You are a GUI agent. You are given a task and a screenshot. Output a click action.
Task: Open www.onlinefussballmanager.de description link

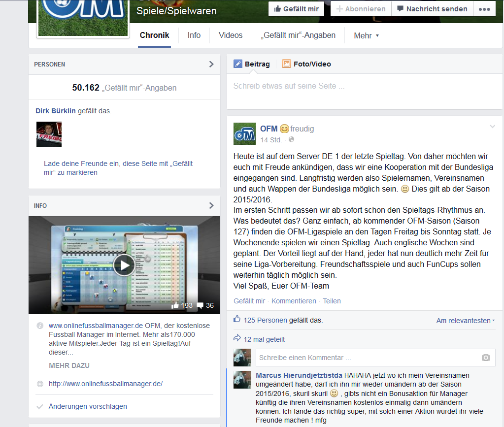click(x=96, y=326)
